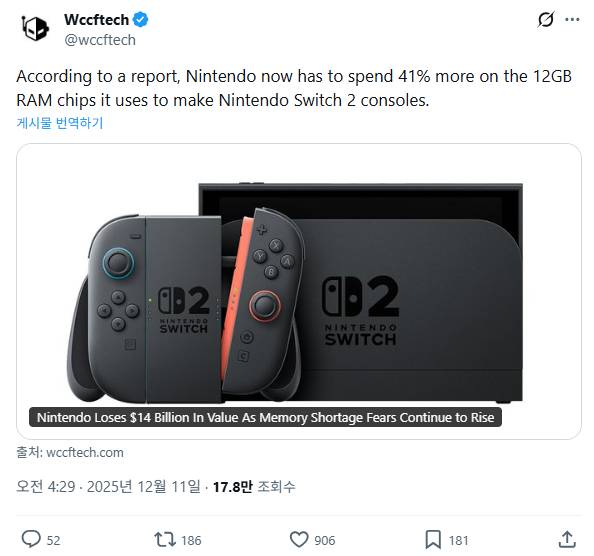Open the Grok slash-circle icon

coord(546,20)
